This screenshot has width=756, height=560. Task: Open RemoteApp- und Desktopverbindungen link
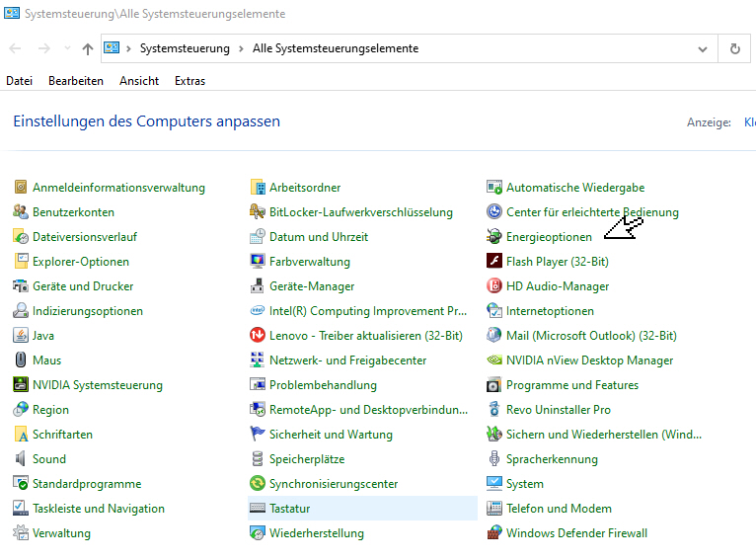[x=368, y=410]
